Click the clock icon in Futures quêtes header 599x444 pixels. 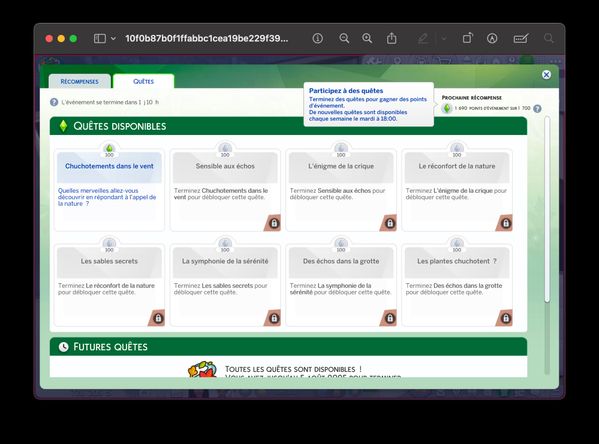click(63, 347)
